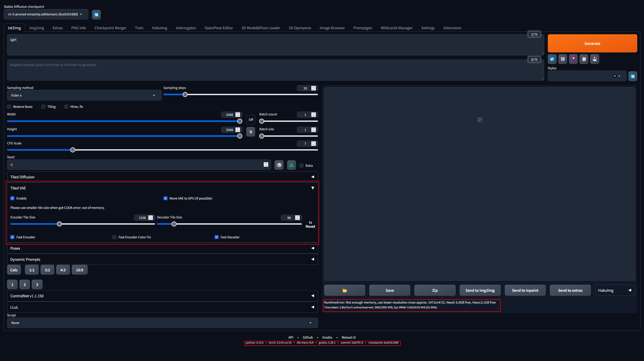Toggle Move VAE to GPU checkbox
The width and height of the screenshot is (644, 361).
coord(165,198)
